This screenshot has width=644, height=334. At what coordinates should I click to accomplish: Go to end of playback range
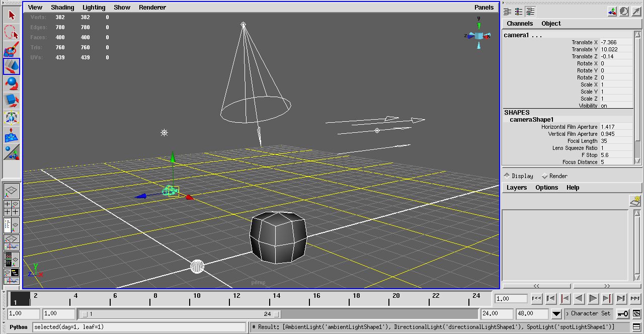[x=635, y=298]
